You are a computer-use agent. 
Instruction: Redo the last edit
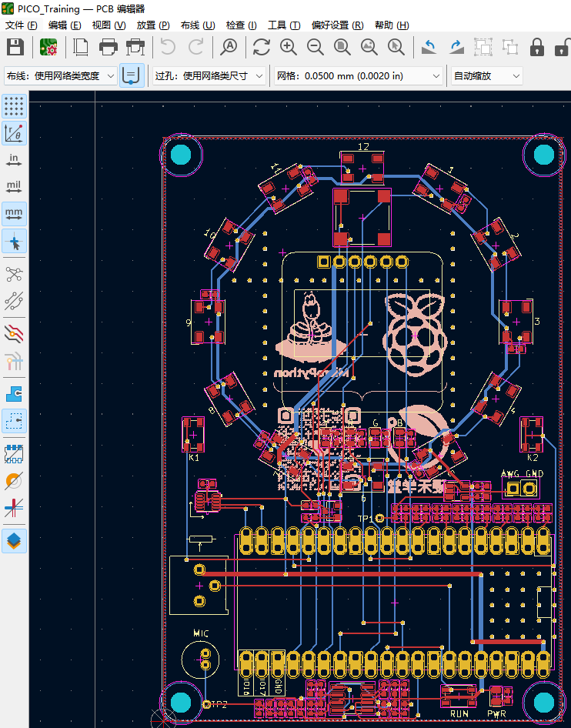pyautogui.click(x=195, y=47)
